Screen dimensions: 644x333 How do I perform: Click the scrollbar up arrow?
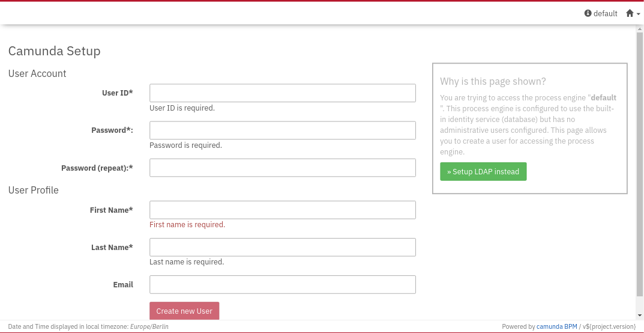pos(639,29)
